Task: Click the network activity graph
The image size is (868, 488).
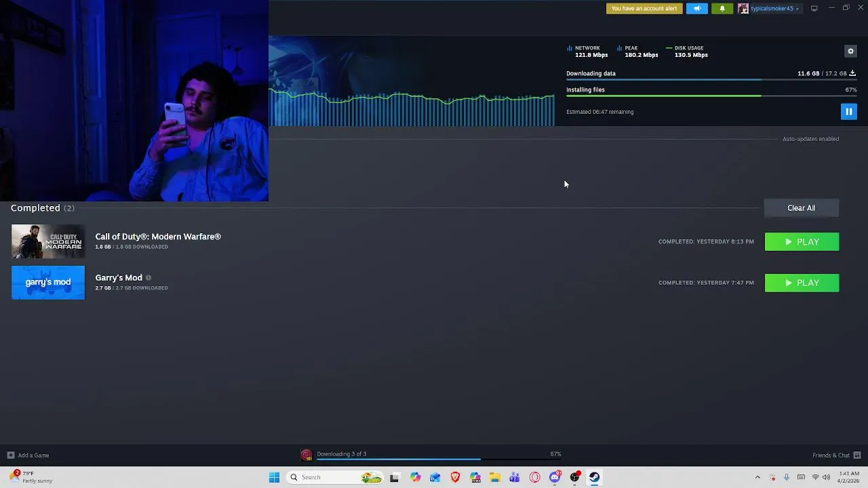Action: point(412,108)
